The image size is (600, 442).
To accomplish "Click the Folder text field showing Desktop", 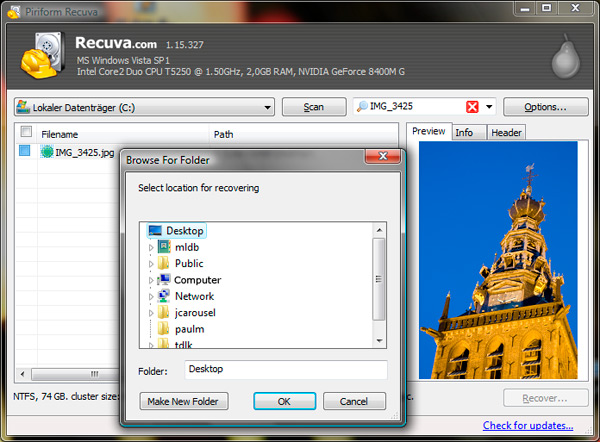I will tap(286, 369).
